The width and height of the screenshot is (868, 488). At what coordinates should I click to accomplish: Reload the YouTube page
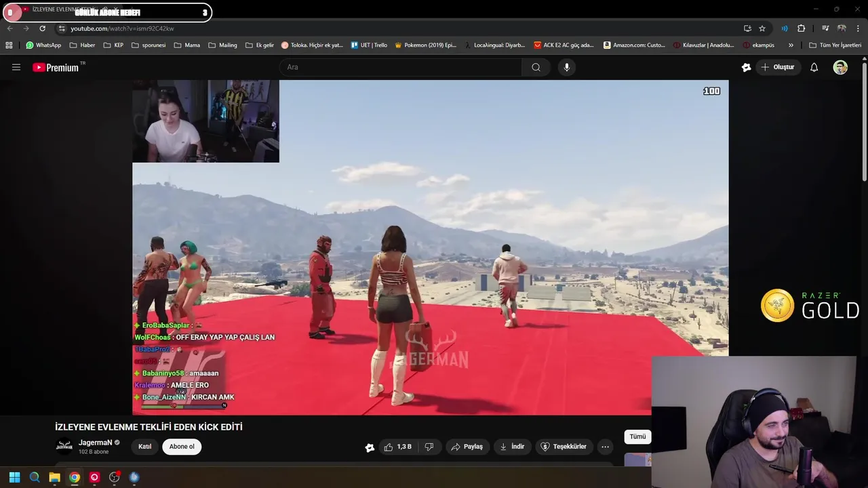pos(42,28)
